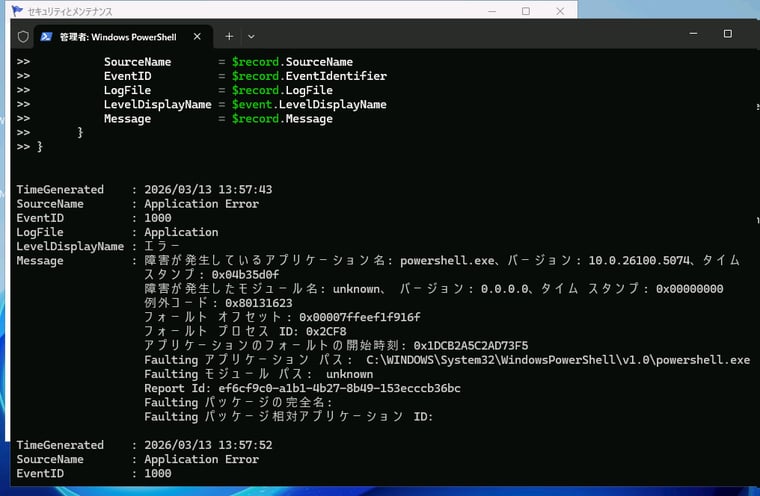Screen dimensions: 760x496
Task: Click the セキュリティとメンテナンス window title text
Action: point(70,12)
